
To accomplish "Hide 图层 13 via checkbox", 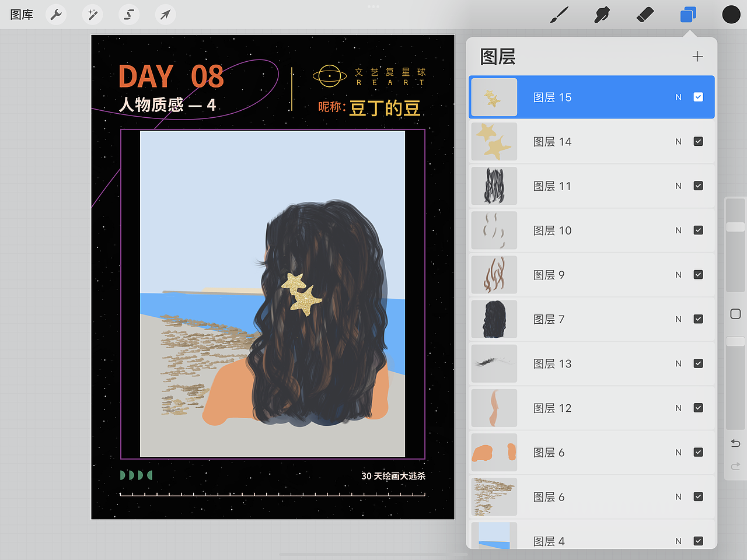I will coord(698,363).
